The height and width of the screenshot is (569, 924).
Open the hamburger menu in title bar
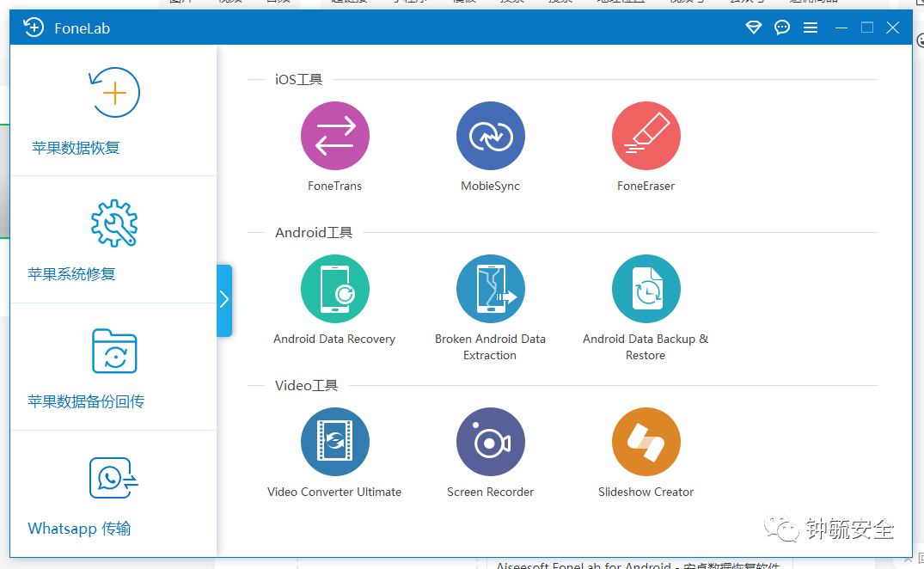click(x=811, y=28)
